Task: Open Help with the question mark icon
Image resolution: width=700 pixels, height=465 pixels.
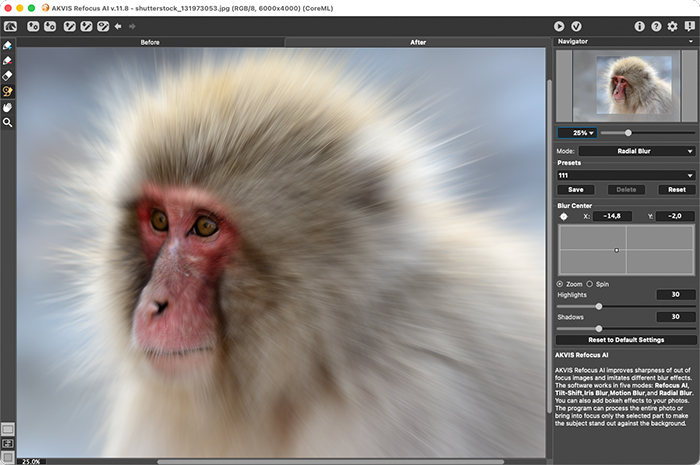Action: point(656,26)
